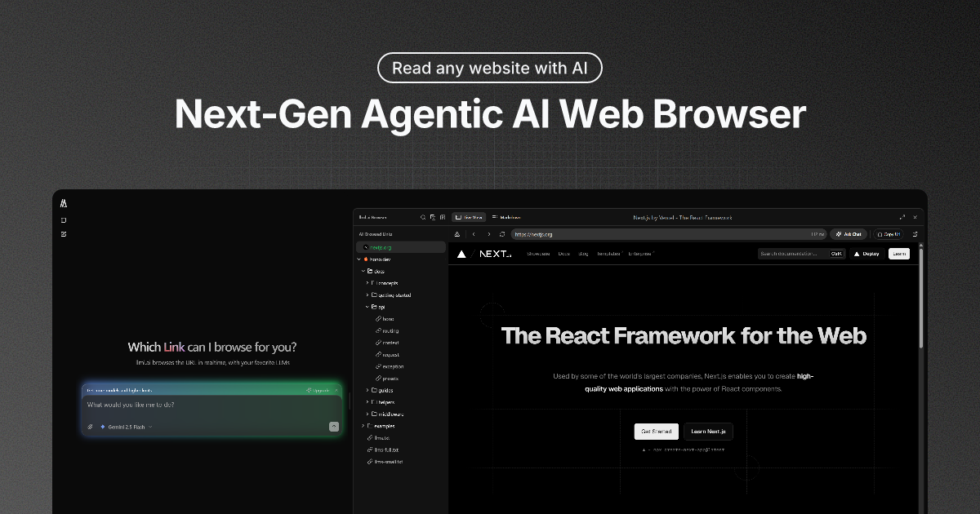Click the https://nextjs.org address bar
The width and height of the screenshot is (980, 514).
coord(669,234)
